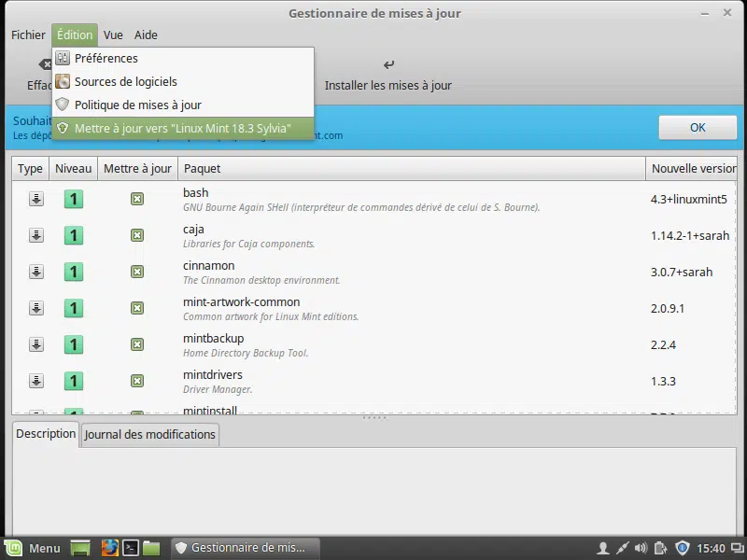The width and height of the screenshot is (747, 560).
Task: Switch to Journal des modifications tab
Action: [x=150, y=435]
